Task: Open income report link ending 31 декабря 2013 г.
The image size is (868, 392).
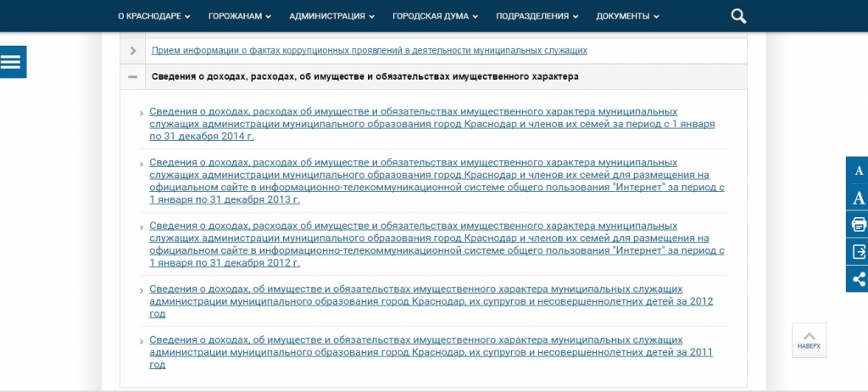Action: coord(437,182)
